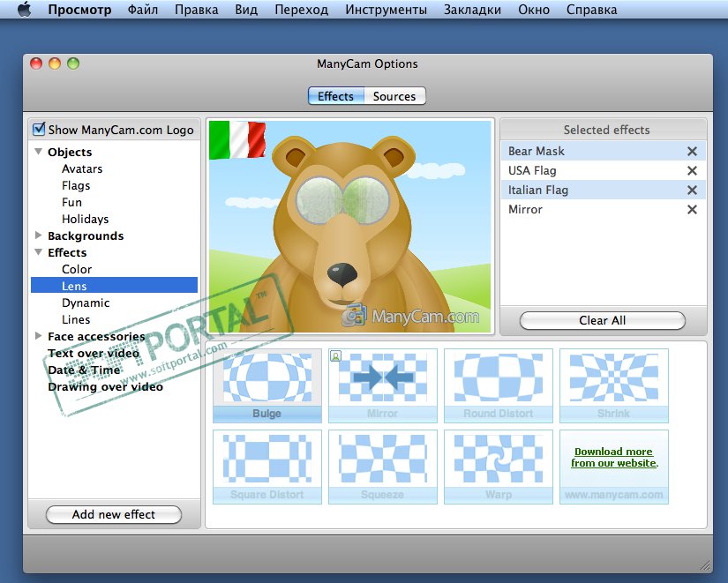Screen dimensions: 728x583
Task: Remove Italian Flag from selected effects
Action: 692,190
